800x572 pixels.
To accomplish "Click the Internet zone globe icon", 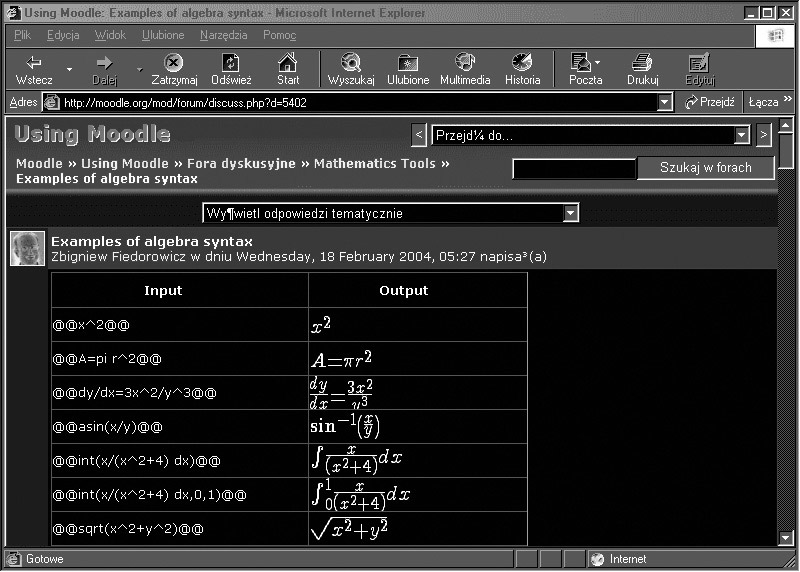I will point(597,559).
